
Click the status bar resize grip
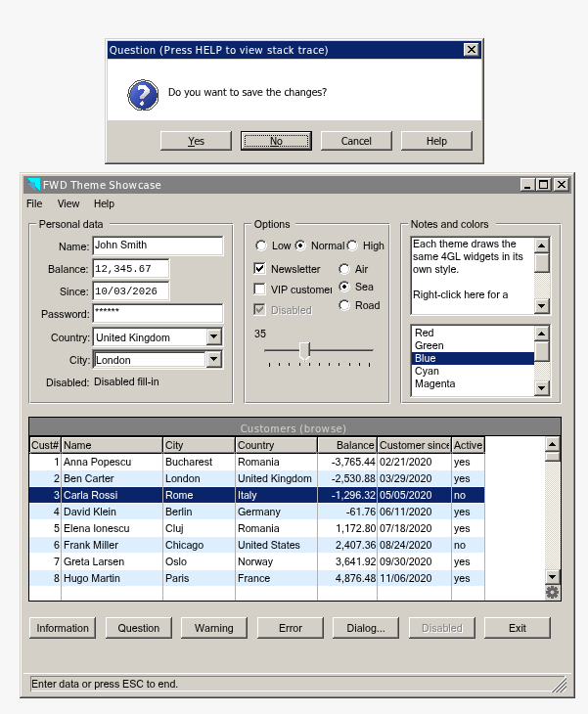[x=560, y=685]
